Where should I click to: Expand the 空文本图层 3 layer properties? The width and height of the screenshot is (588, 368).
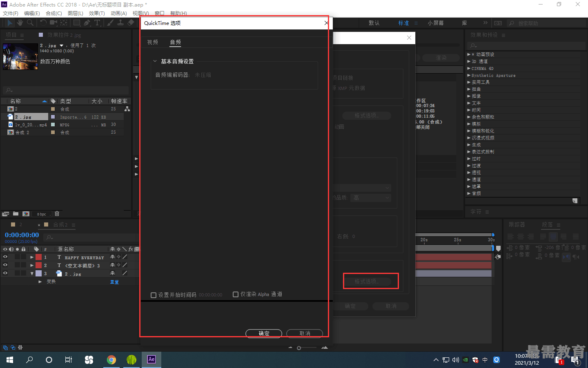point(32,265)
